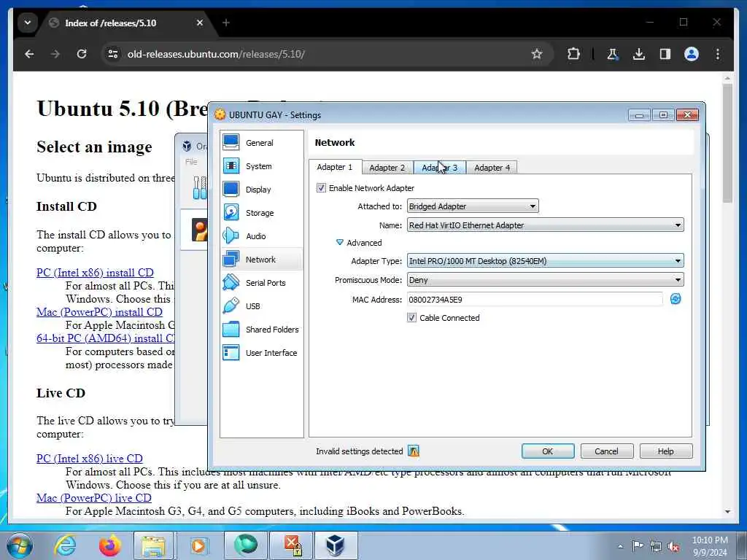Open Name dropdown Red Hat VirtIO adapter
The image size is (747, 560).
click(546, 225)
